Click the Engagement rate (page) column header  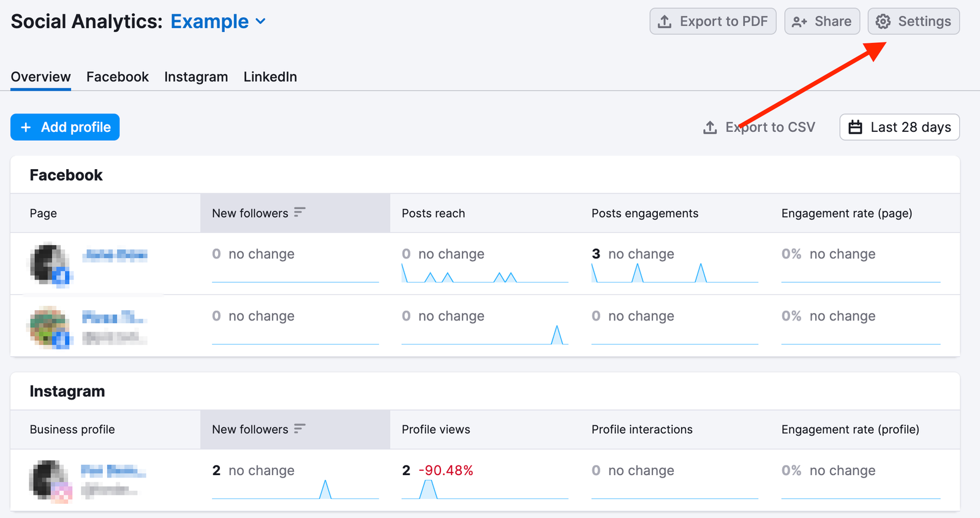coord(846,213)
